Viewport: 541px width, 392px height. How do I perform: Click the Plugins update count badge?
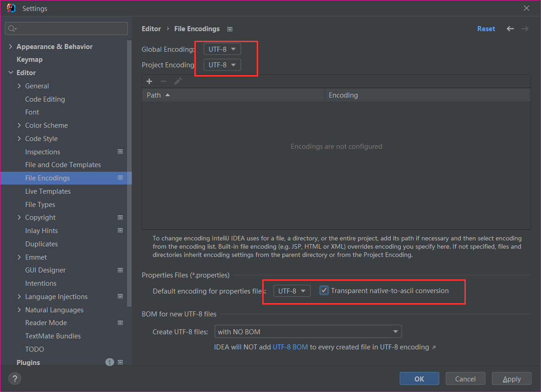click(110, 362)
